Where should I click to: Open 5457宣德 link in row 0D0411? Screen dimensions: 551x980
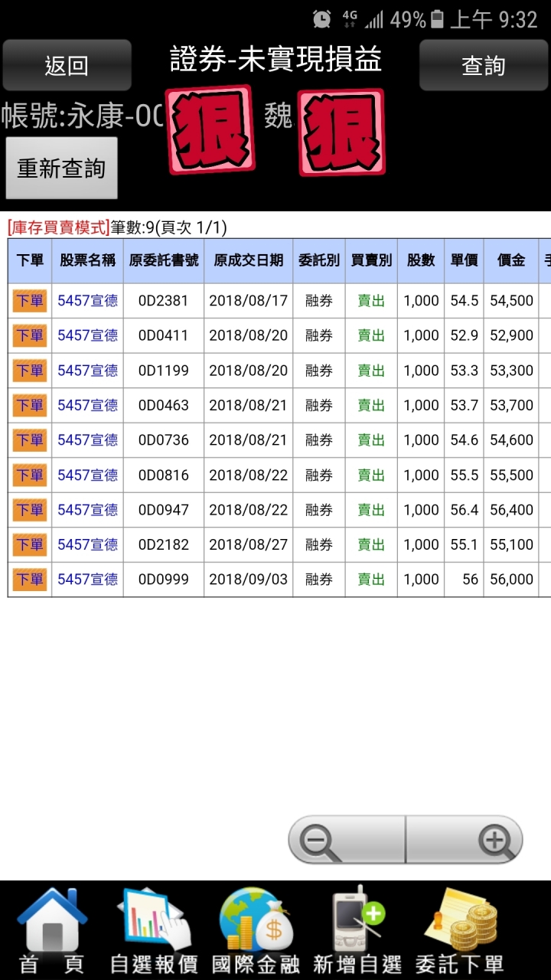coord(88,335)
